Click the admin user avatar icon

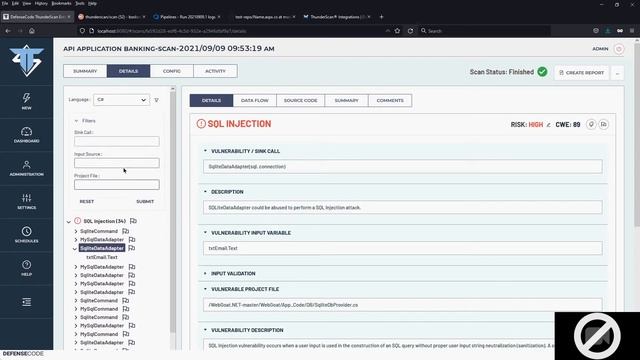(619, 49)
